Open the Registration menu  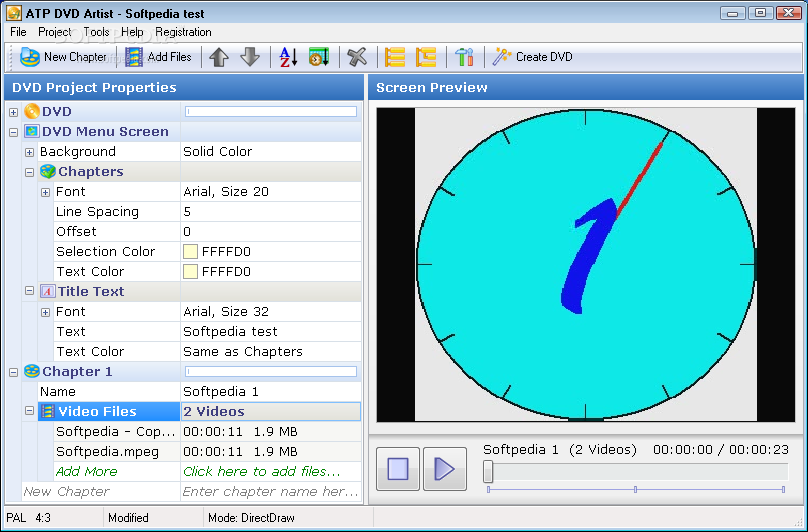coord(183,32)
